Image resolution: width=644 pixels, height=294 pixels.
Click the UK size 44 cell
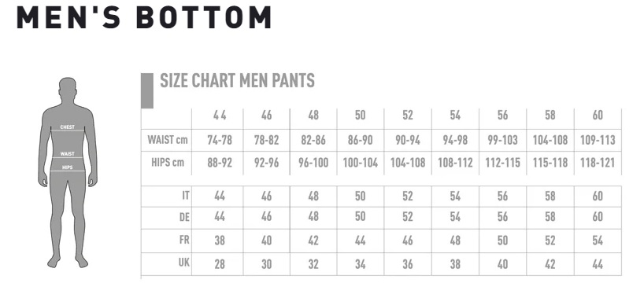598,264
